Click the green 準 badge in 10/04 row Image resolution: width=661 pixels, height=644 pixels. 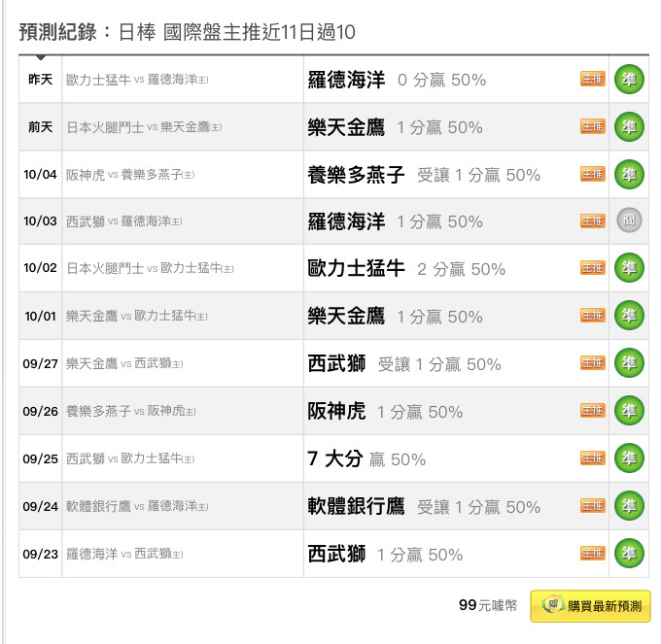[x=629, y=175]
